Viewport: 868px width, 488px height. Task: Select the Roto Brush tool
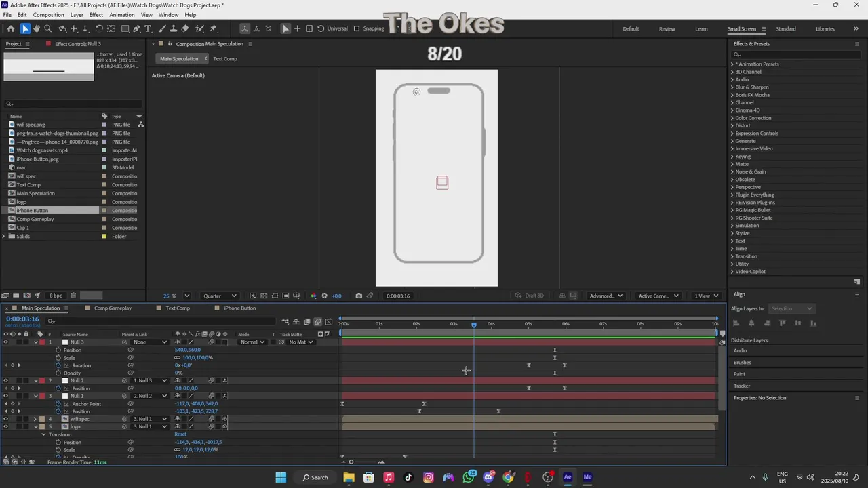tap(199, 28)
